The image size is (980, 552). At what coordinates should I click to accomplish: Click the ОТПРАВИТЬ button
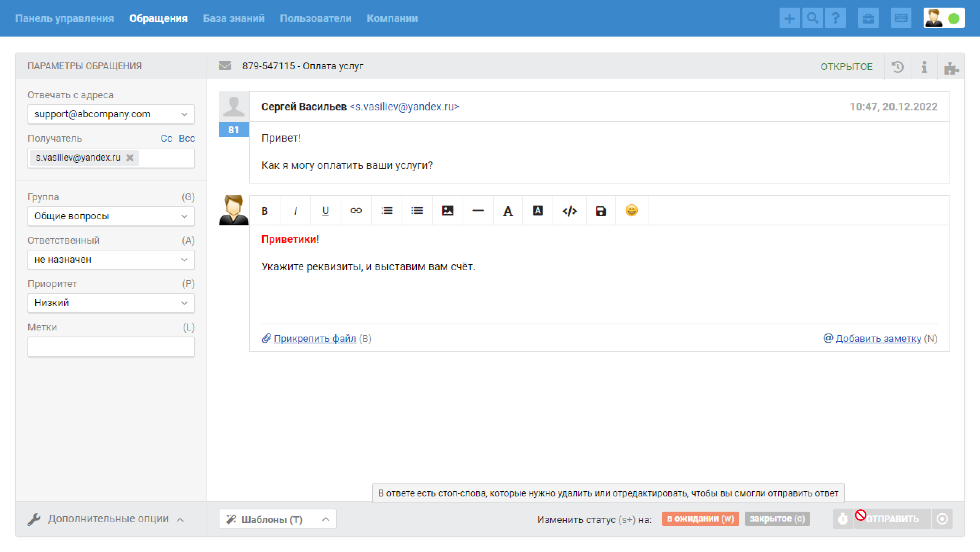(892, 519)
